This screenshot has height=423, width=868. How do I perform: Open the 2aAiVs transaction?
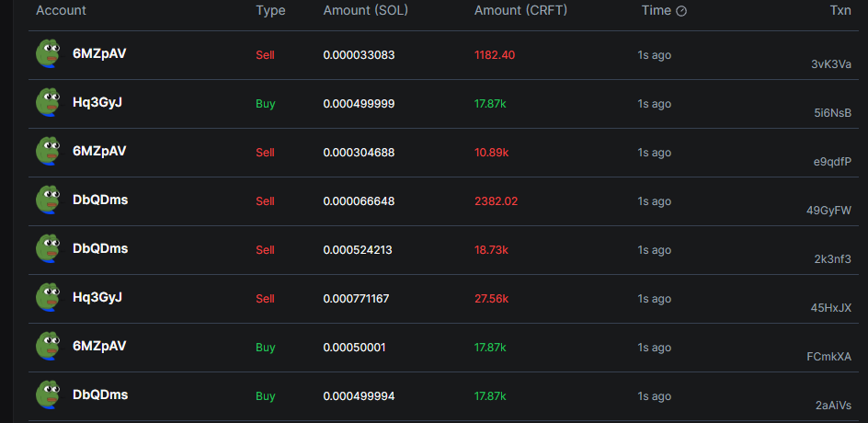tap(832, 406)
